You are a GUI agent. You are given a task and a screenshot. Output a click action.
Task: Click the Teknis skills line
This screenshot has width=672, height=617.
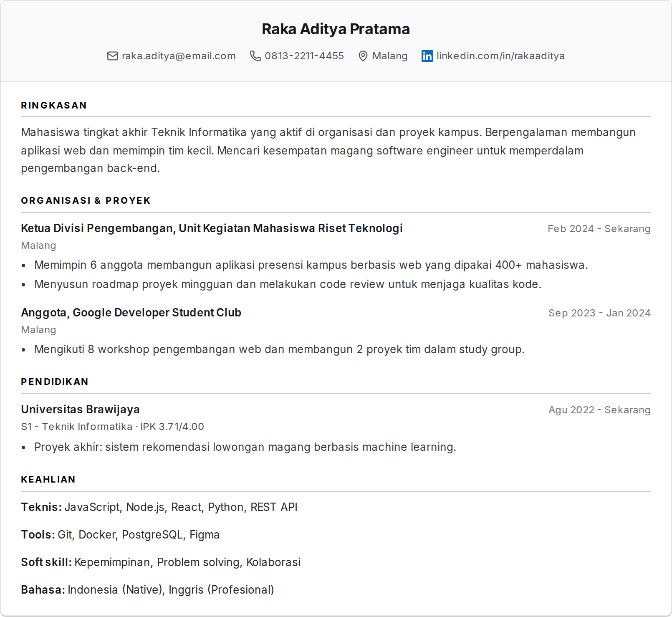[159, 507]
